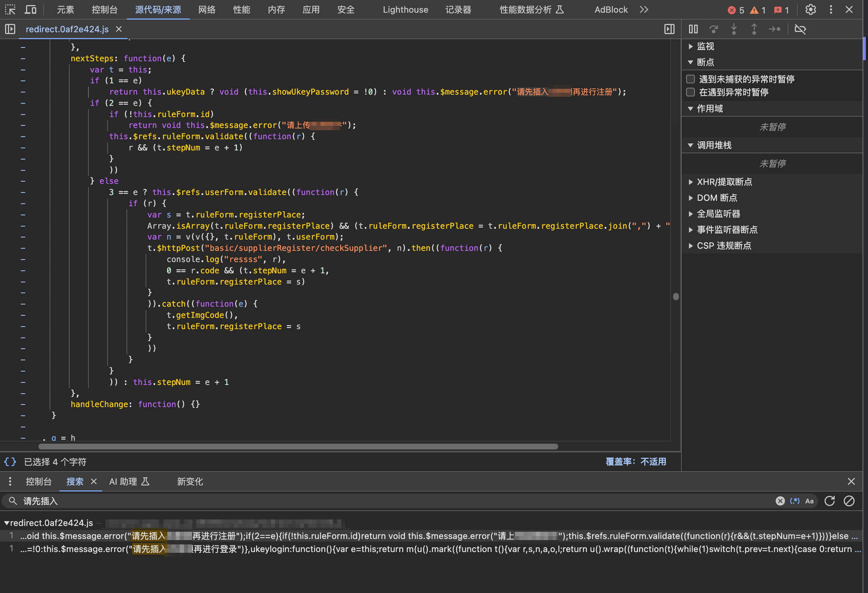Image resolution: width=868 pixels, height=593 pixels.
Task: Pretty print the source with braces icon
Action: tap(10, 462)
